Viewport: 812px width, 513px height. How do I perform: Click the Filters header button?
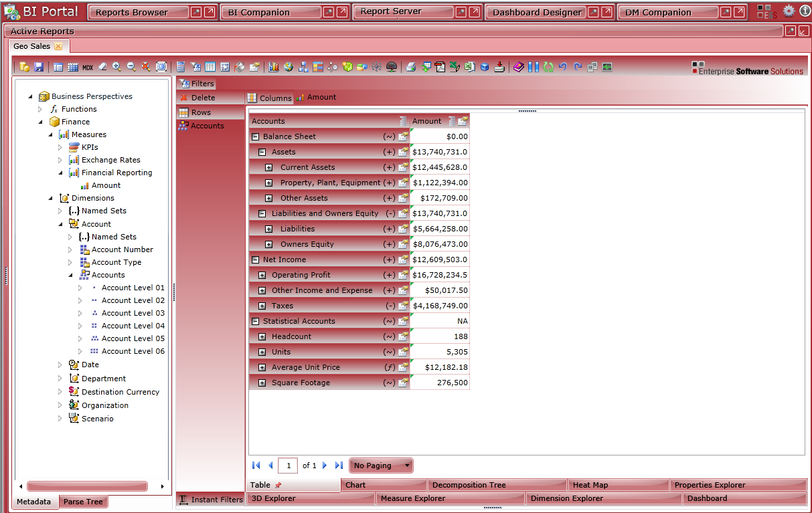pyautogui.click(x=197, y=84)
